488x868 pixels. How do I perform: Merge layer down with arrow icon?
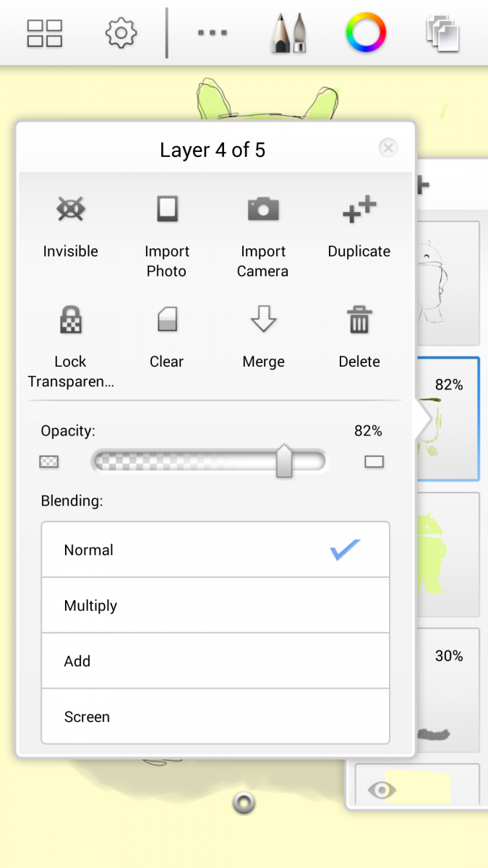263,319
